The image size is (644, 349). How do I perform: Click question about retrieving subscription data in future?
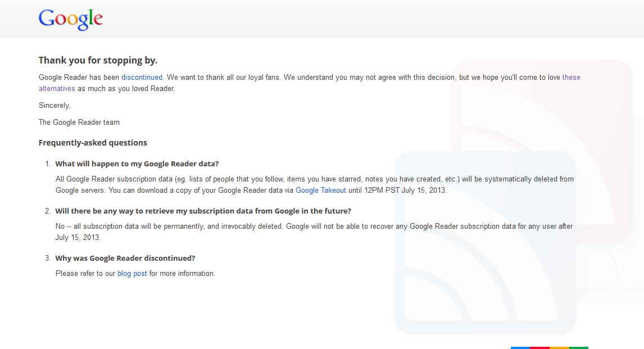[x=203, y=211]
